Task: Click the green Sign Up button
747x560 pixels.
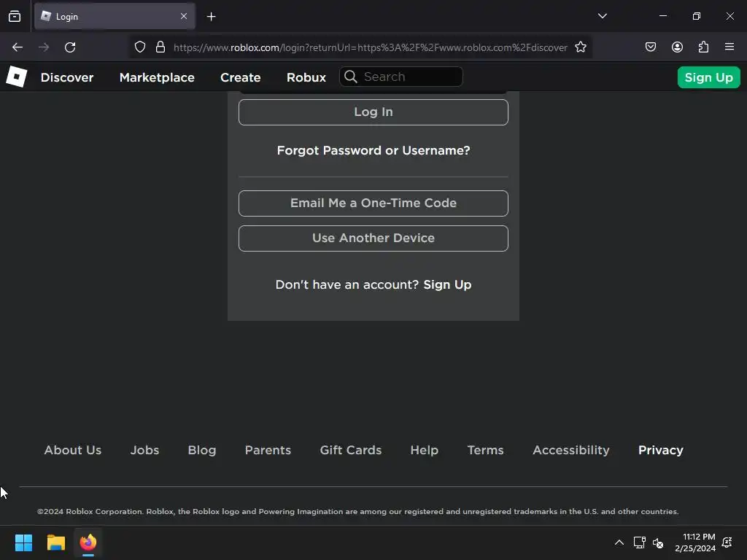Action: pos(708,77)
